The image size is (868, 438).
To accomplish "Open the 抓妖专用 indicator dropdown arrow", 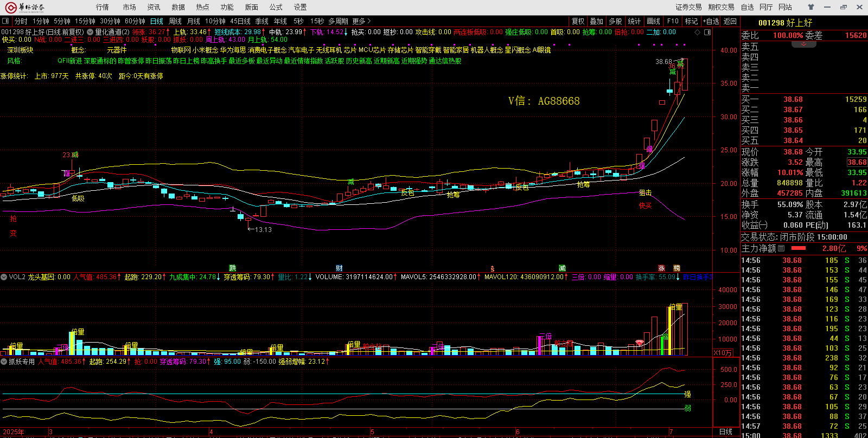I will pyautogui.click(x=4, y=362).
